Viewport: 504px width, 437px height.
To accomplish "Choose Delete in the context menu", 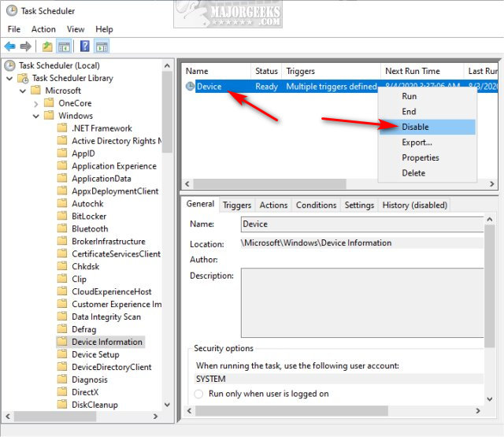I will 427,173.
